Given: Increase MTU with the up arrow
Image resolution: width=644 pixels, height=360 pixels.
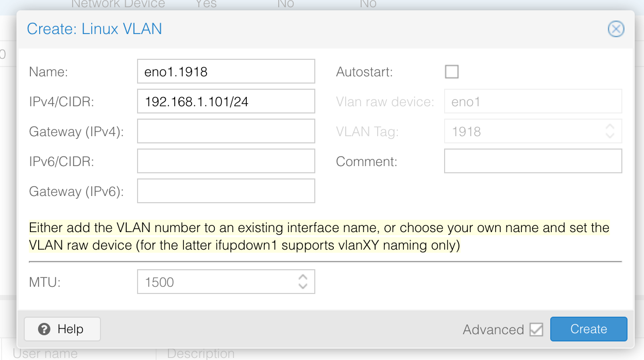Looking at the screenshot, I should (x=303, y=277).
